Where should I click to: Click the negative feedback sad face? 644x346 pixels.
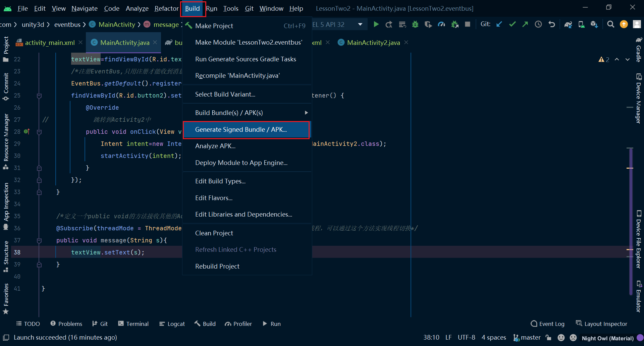573,338
